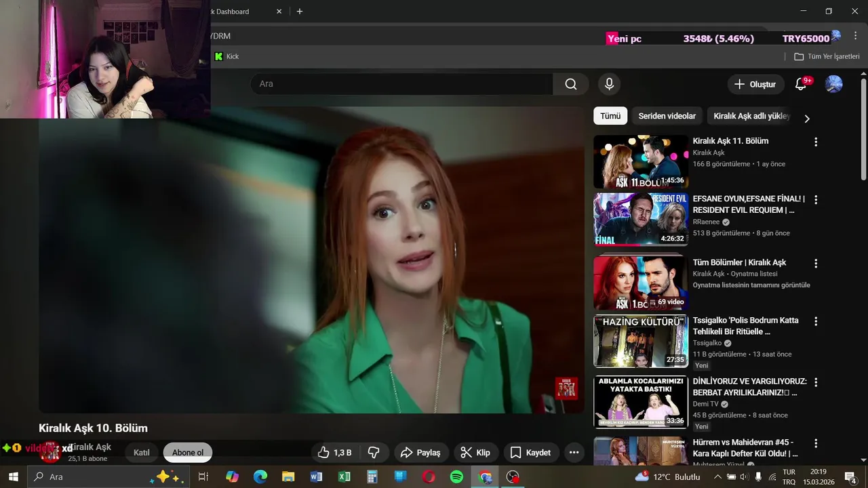This screenshot has width=868, height=488.
Task: Open the Kick bookmark
Action: (226, 56)
